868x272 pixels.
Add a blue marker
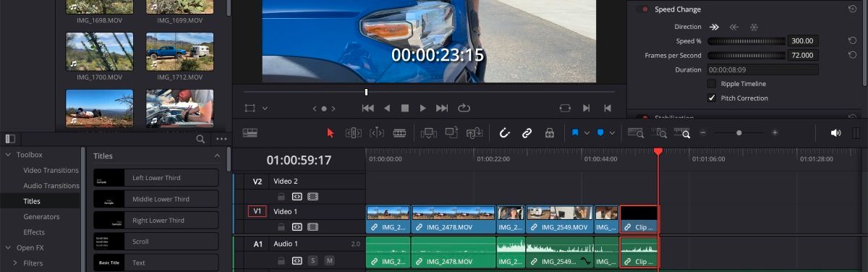click(601, 133)
